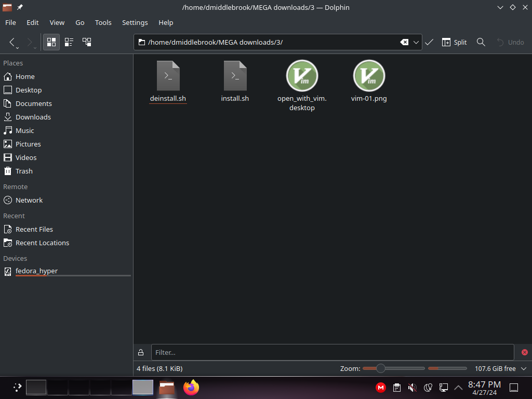Open the File menu

click(10, 22)
